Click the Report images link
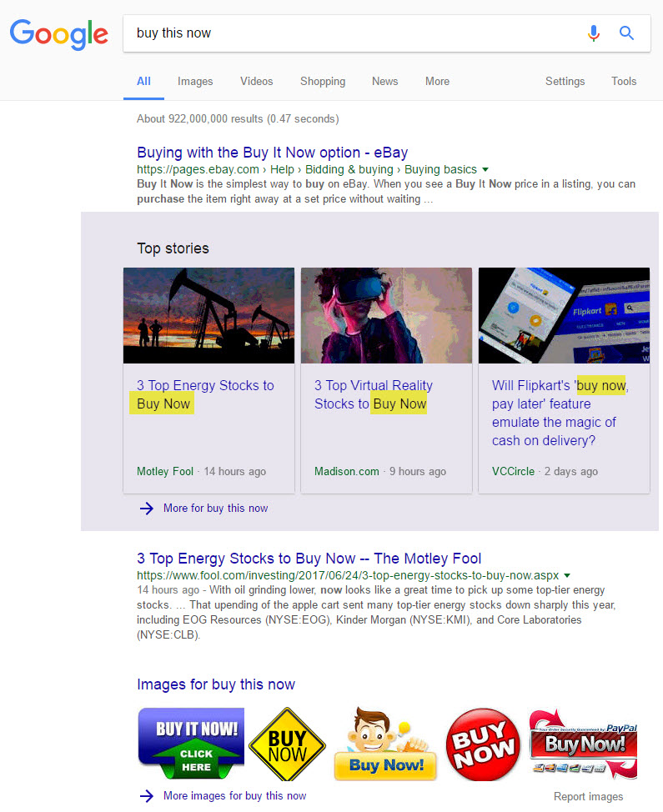Image resolution: width=663 pixels, height=812 pixels. [589, 796]
